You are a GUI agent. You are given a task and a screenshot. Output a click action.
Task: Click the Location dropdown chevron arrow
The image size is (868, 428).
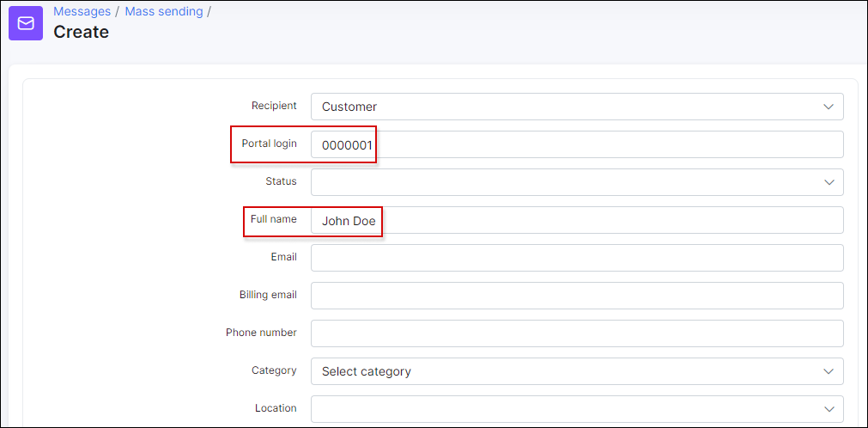tap(829, 408)
